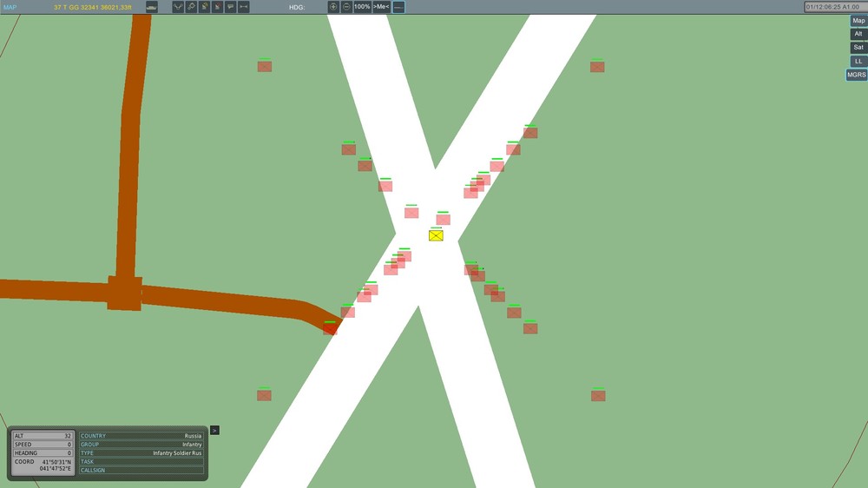Select the yellow highlighted infantry unit marker
The image size is (868, 488).
tap(436, 235)
